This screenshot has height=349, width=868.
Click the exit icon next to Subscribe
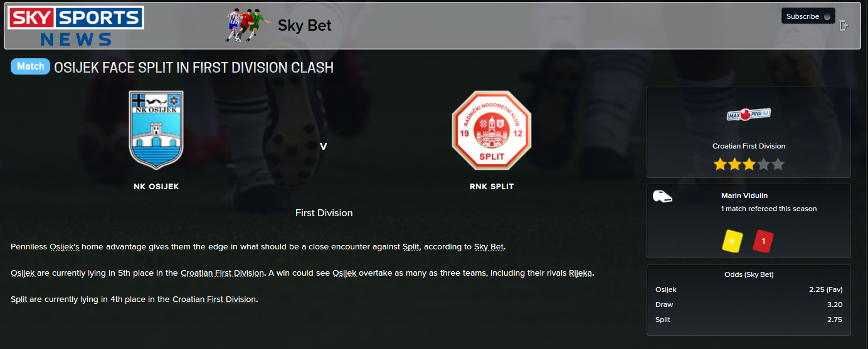844,26
